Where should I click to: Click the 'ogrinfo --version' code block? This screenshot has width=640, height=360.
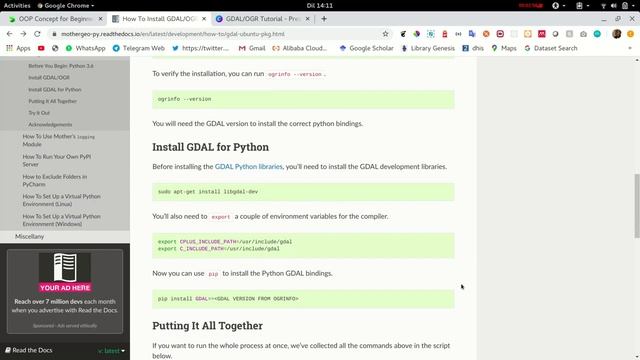tap(303, 99)
